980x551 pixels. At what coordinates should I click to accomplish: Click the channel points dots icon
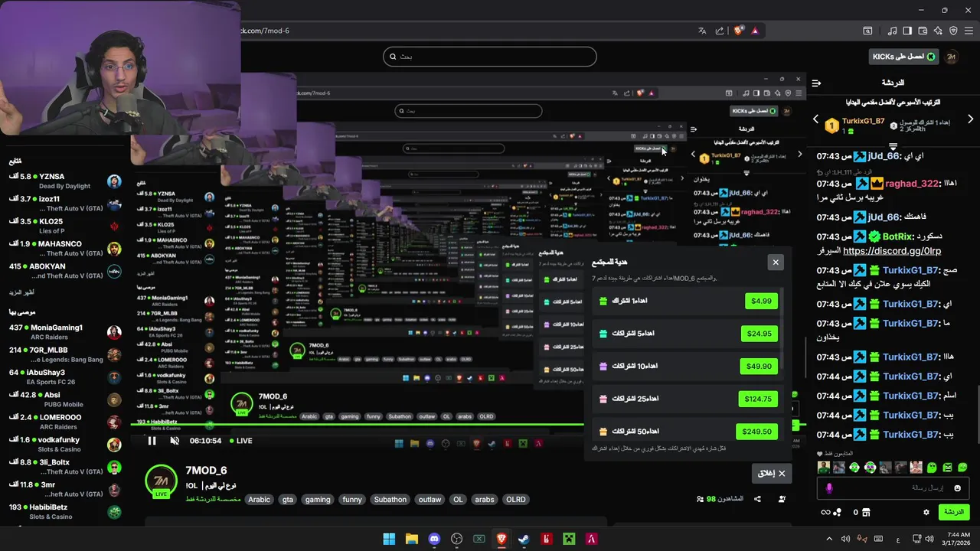tap(838, 512)
